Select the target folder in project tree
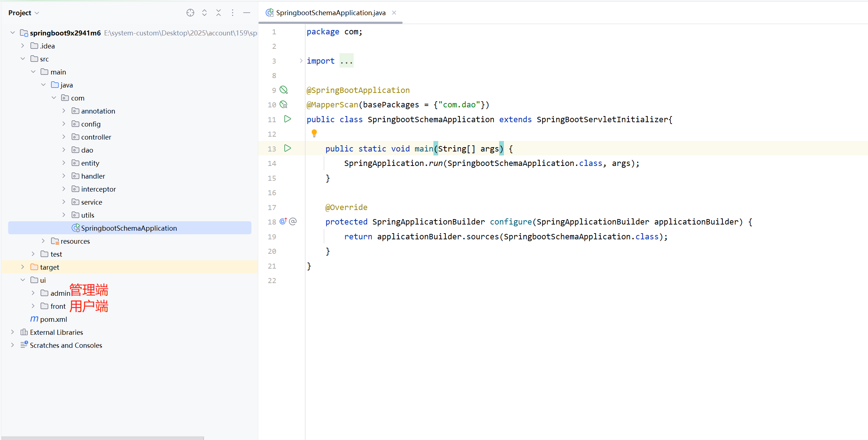The width and height of the screenshot is (868, 440). tap(49, 267)
